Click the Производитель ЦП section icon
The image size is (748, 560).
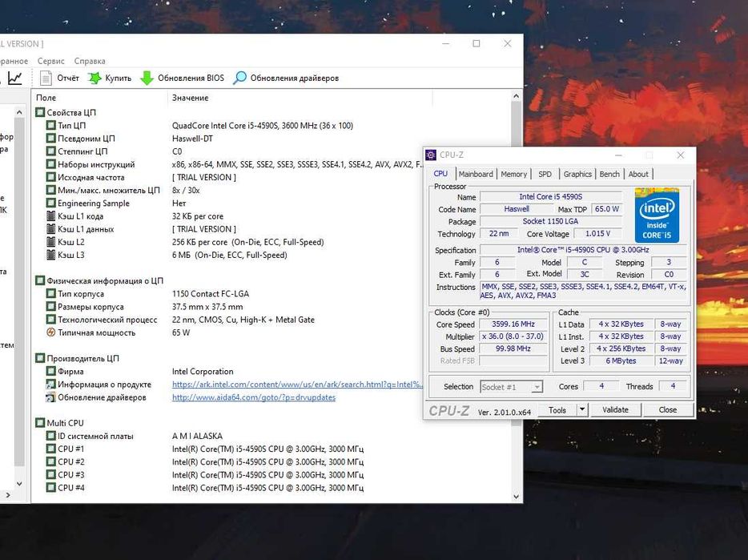pyautogui.click(x=40, y=358)
